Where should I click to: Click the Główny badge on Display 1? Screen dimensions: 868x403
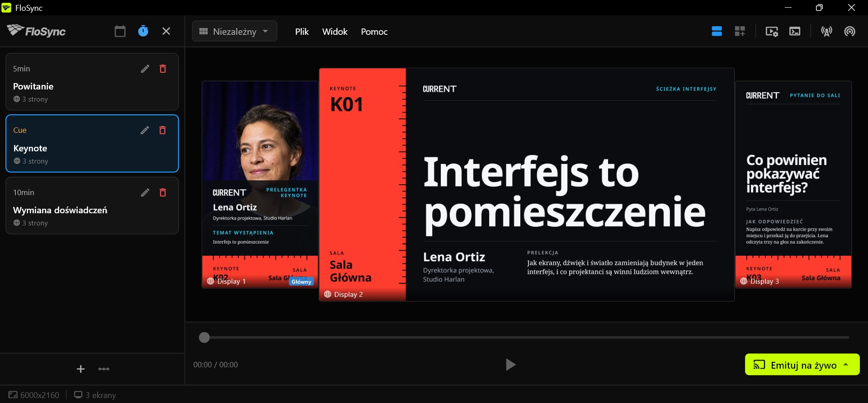tap(301, 281)
